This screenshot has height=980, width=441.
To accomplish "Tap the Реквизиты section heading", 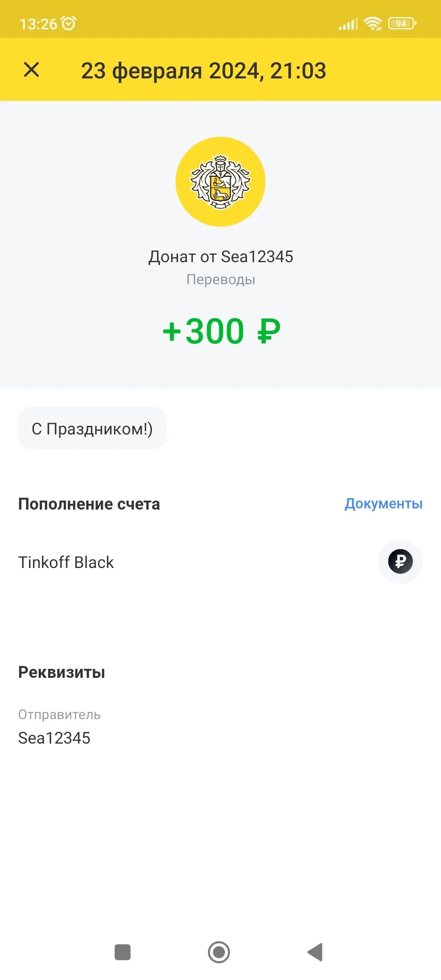I will tap(62, 672).
